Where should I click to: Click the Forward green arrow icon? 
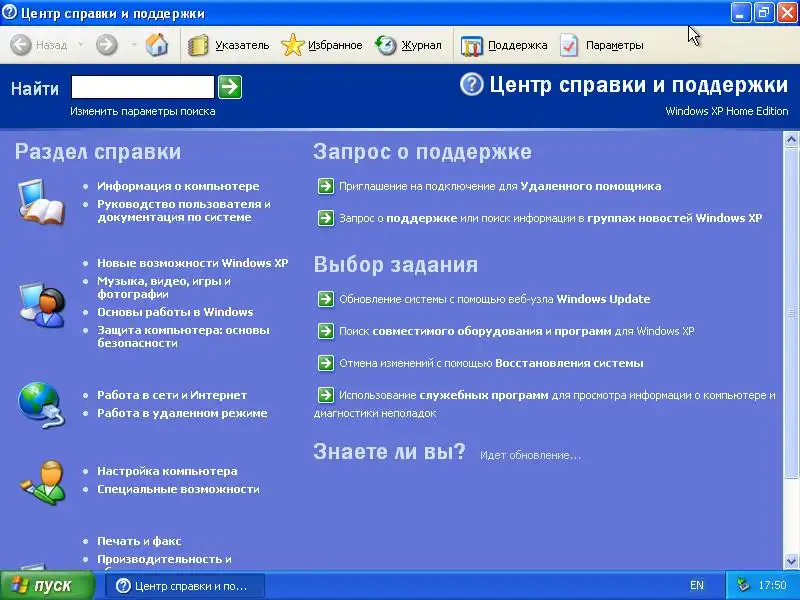pos(107,45)
